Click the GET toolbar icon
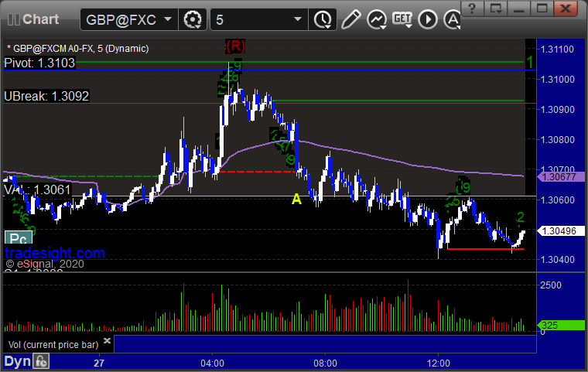The height and width of the screenshot is (372, 588). 402,19
